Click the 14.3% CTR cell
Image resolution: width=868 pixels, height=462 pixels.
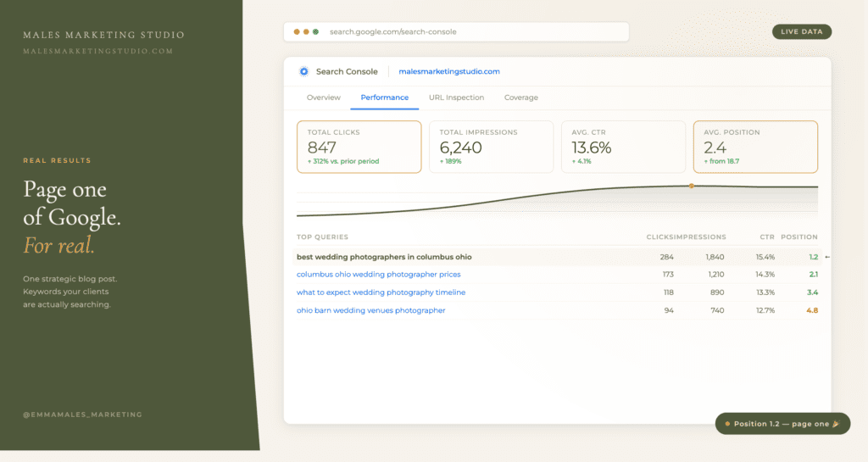click(765, 275)
